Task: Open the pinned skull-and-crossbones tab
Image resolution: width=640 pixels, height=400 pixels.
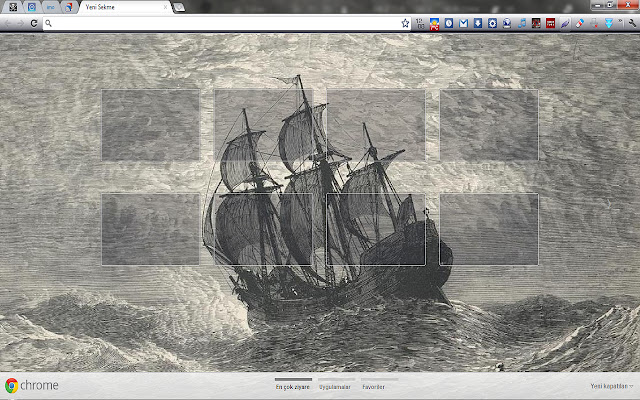Action: (x=13, y=7)
